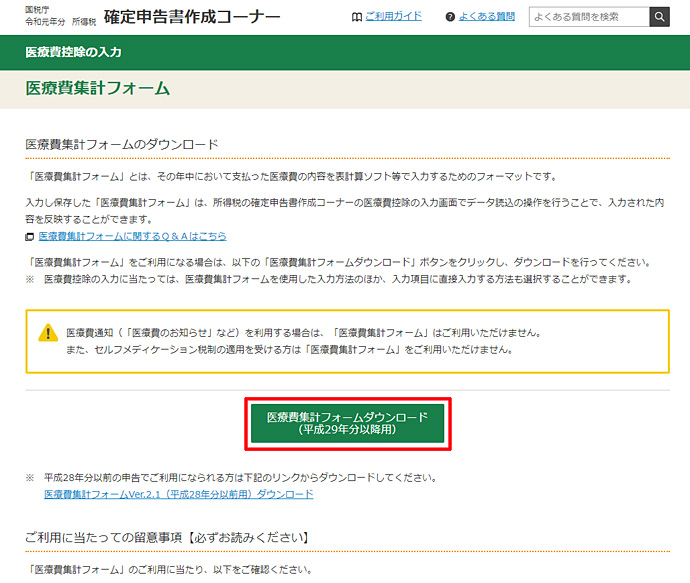Click the 医療費控除の入力 green header text

[x=73, y=52]
